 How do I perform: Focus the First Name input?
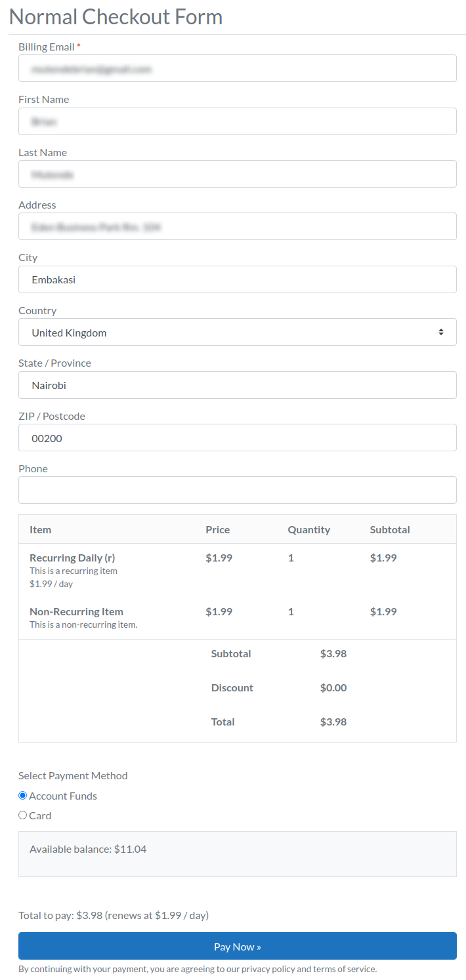[237, 121]
